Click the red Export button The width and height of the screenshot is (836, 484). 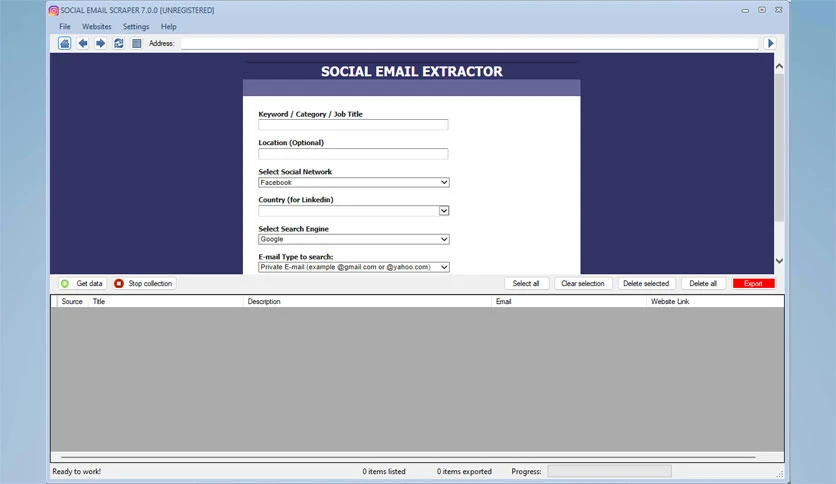point(753,284)
